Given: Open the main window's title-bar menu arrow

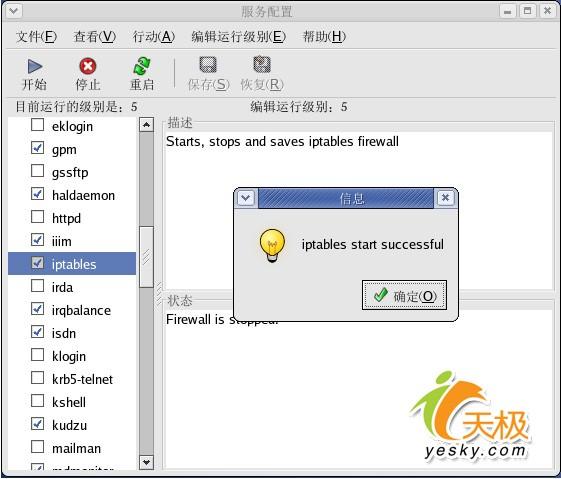Looking at the screenshot, I should 14,11.
